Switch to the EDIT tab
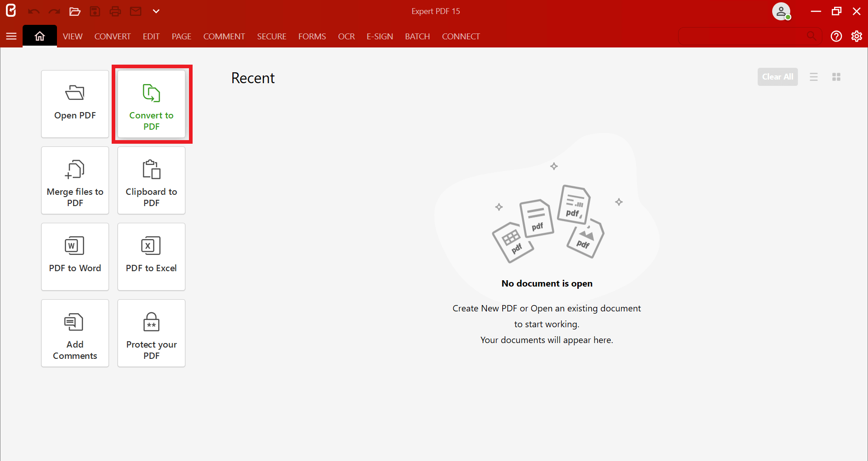 pos(151,36)
